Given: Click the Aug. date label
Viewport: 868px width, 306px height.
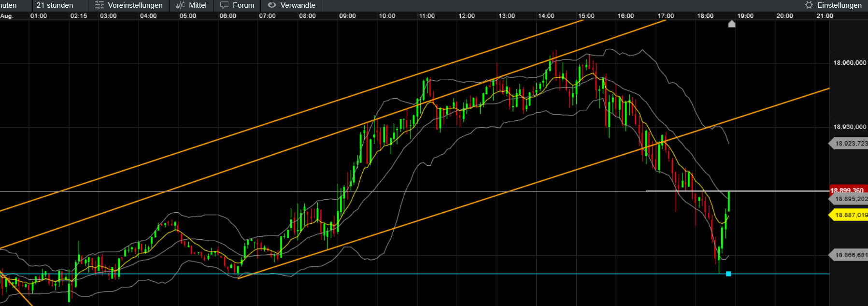Looking at the screenshot, I should [x=7, y=16].
